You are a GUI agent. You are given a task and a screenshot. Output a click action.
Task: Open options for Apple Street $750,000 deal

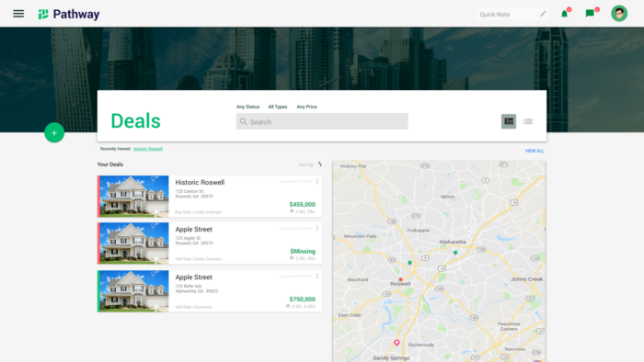coord(317,276)
